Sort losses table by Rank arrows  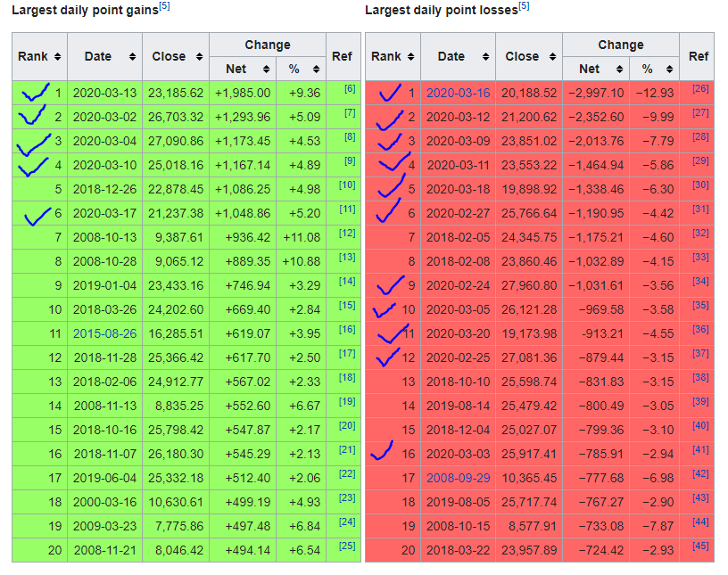(x=411, y=57)
